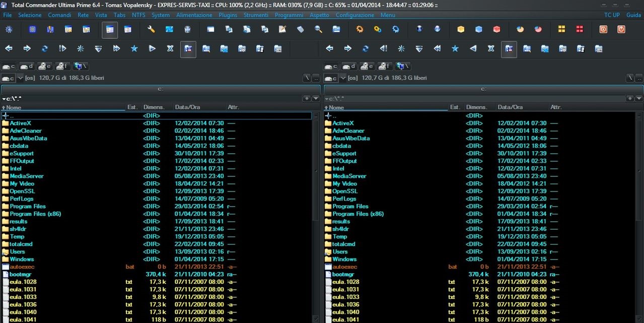Open the left panel drive selection dropdown
This screenshot has height=323, width=644.
click(x=21, y=78)
